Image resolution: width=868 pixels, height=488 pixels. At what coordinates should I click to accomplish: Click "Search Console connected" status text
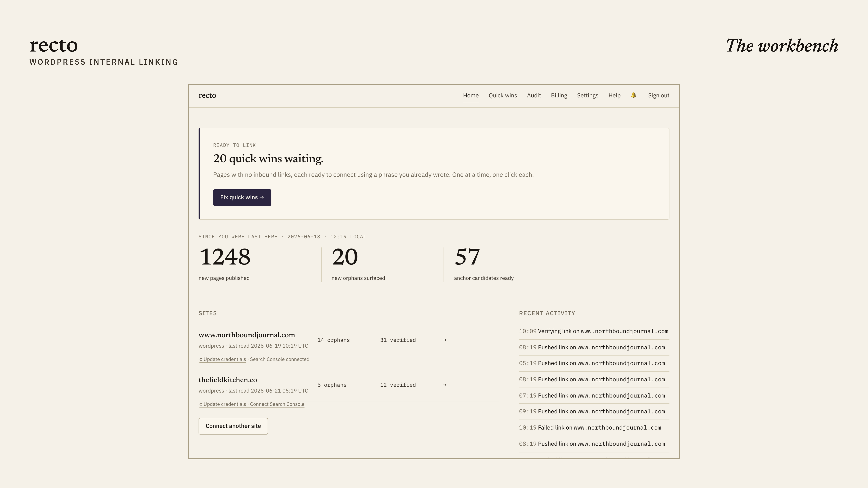(280, 359)
